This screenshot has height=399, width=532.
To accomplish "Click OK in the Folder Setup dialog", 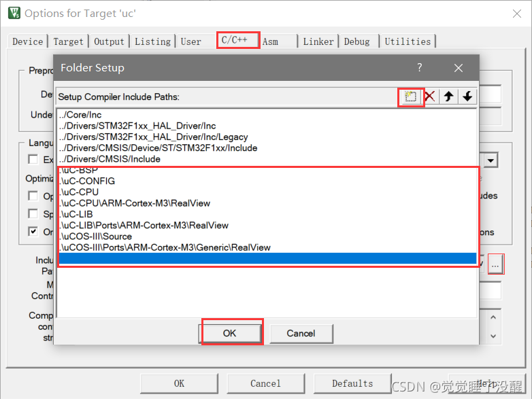I will (x=230, y=334).
